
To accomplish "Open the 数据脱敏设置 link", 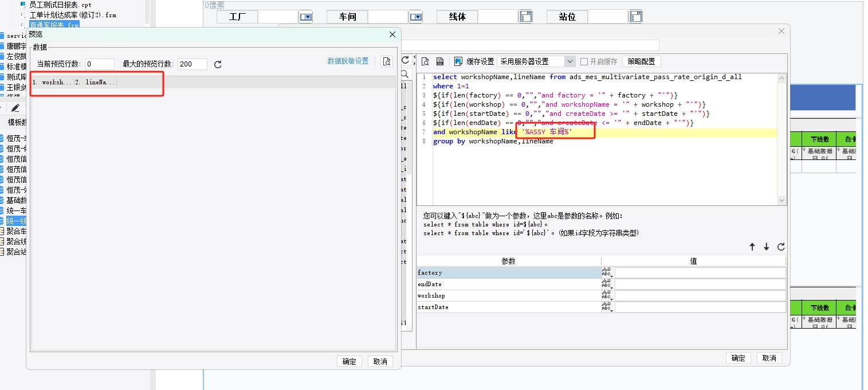I will [348, 61].
